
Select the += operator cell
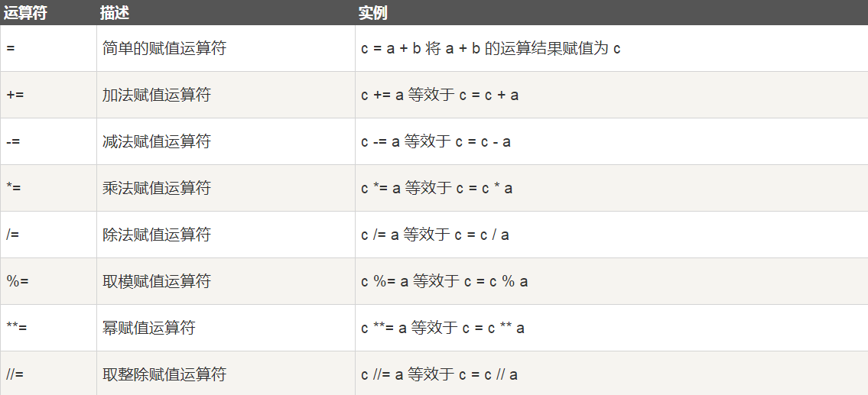coord(14,96)
